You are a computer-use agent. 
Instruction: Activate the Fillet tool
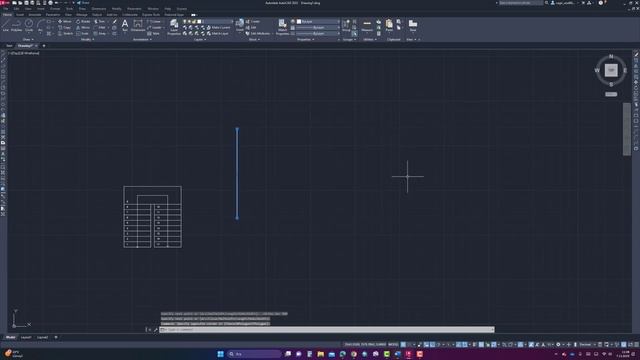[100, 27]
